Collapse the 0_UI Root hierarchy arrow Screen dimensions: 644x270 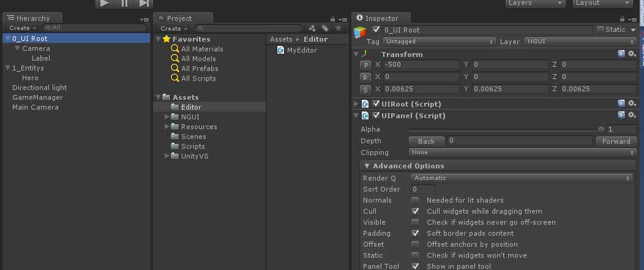point(8,39)
